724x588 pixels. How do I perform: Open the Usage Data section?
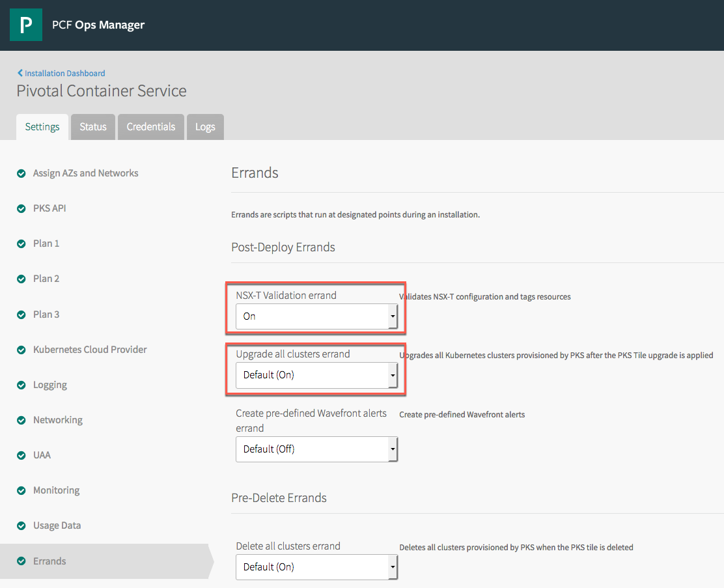(x=57, y=525)
